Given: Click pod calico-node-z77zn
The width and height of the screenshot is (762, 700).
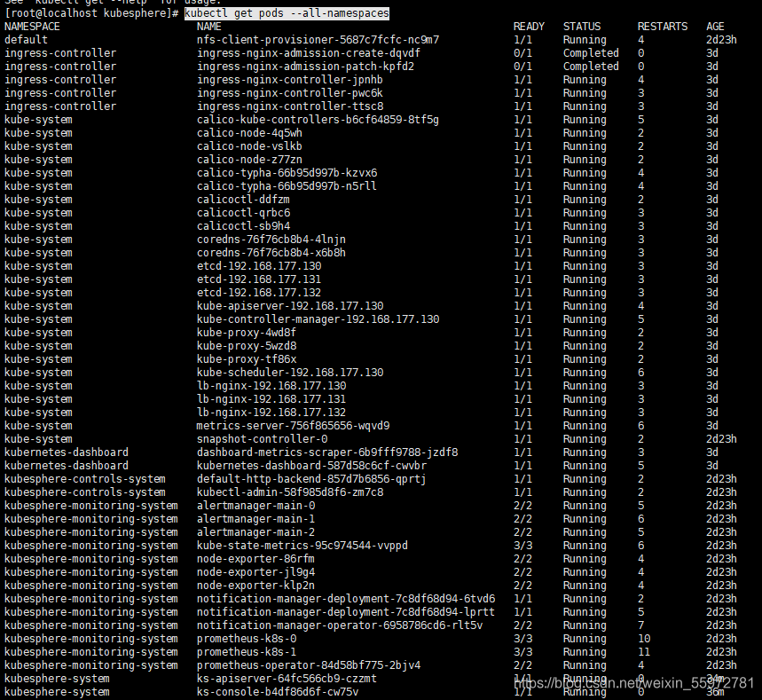Looking at the screenshot, I should click(x=249, y=160).
